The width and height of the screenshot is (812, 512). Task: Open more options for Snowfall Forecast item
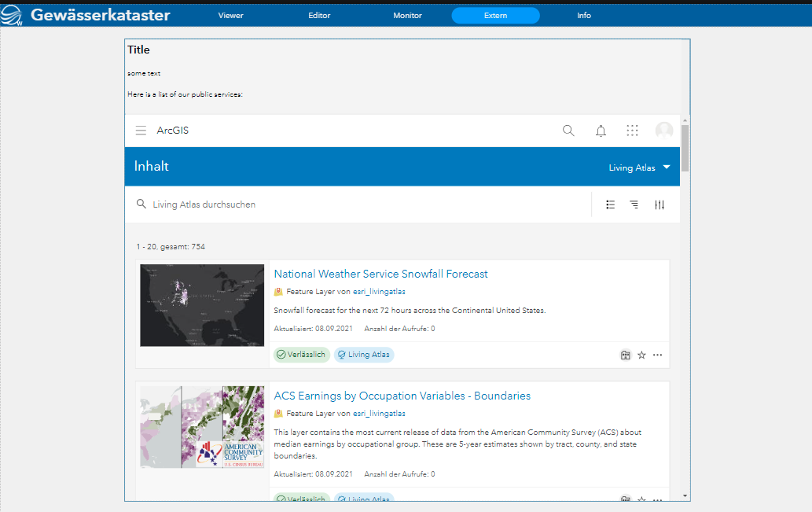(x=658, y=355)
